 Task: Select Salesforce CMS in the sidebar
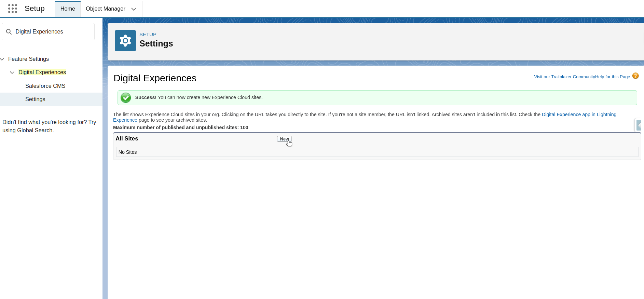pyautogui.click(x=45, y=86)
